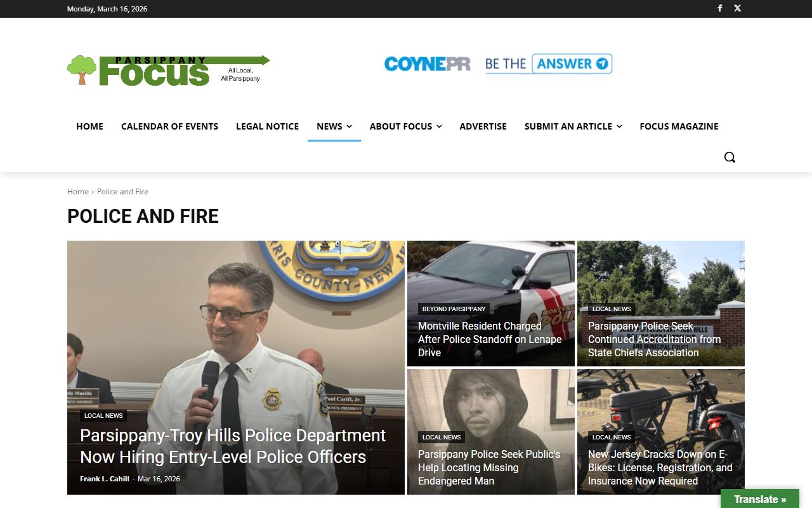The width and height of the screenshot is (812, 508).
Task: Open New Jersey Cracks Down on E-Bikes article
Action: pos(660,467)
